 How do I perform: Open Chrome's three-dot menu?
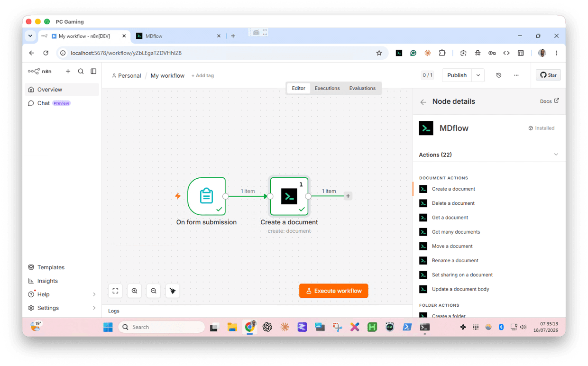tap(557, 53)
